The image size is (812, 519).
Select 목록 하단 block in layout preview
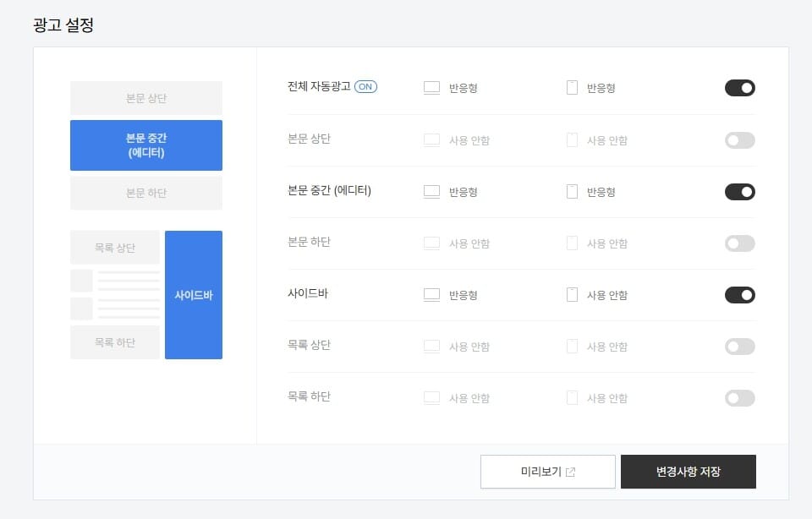click(115, 342)
